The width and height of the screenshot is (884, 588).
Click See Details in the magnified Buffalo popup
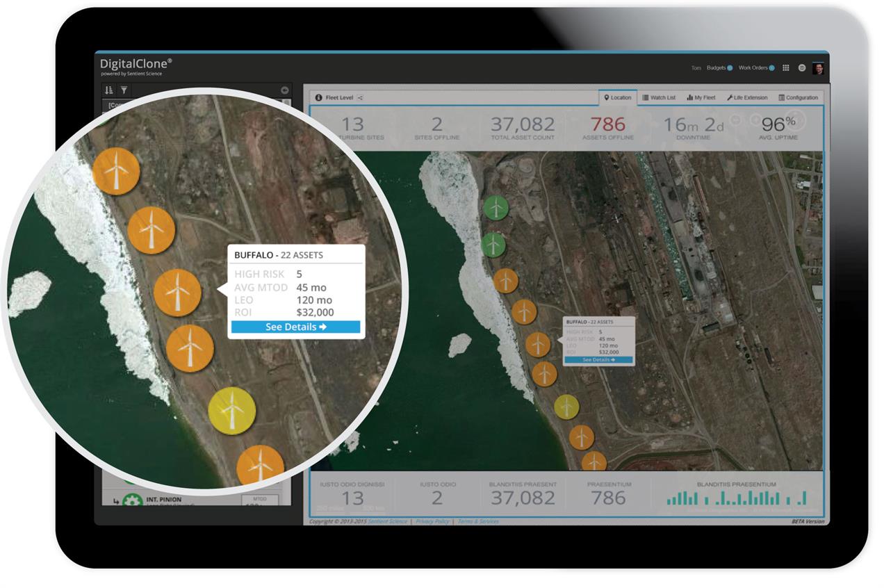295,327
